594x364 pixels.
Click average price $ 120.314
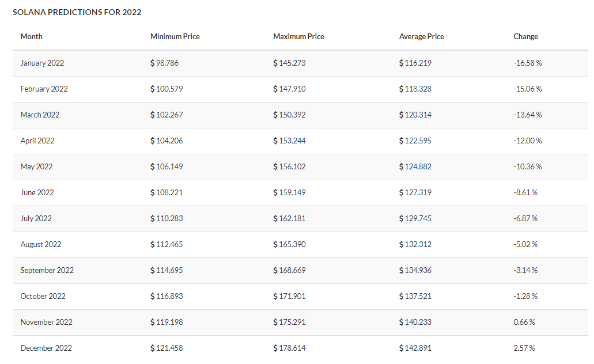click(x=415, y=115)
